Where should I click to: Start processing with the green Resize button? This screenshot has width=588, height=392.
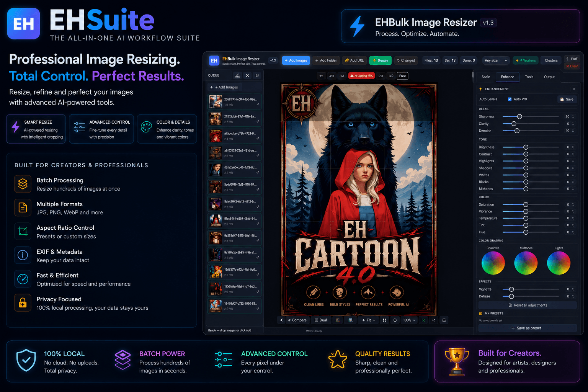381,60
